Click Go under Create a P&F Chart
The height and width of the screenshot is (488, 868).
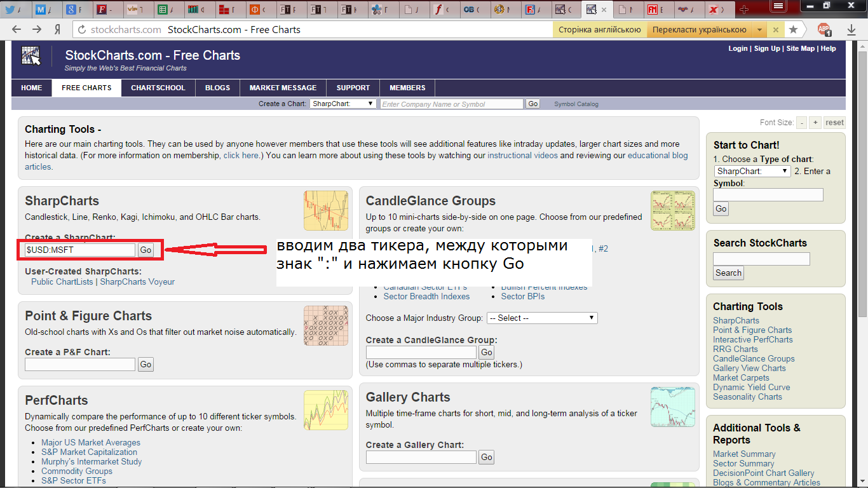tap(146, 364)
